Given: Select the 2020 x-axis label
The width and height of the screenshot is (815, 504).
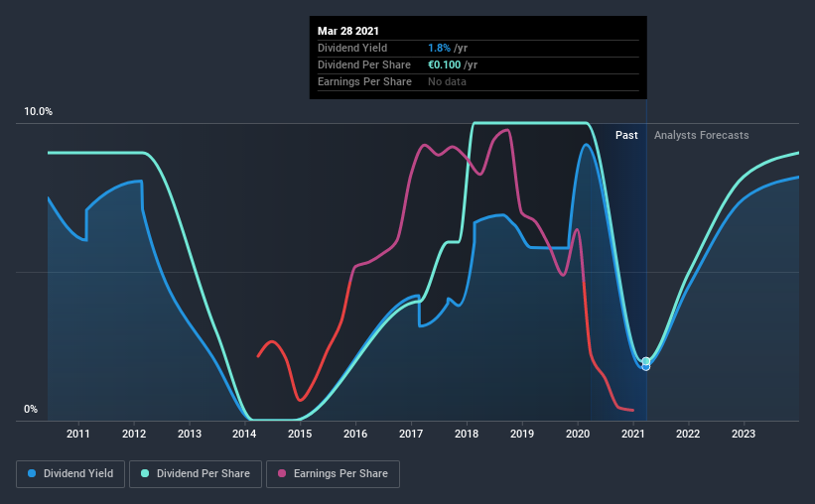Looking at the screenshot, I should 578,434.
